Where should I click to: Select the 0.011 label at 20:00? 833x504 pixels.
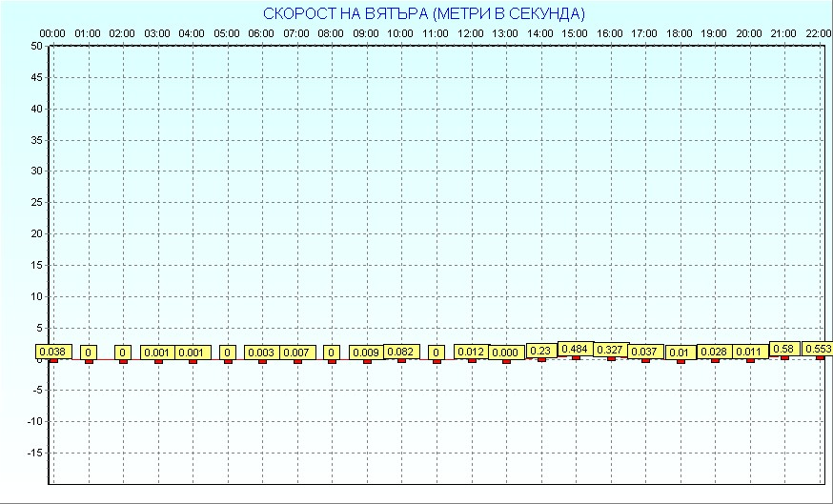749,352
